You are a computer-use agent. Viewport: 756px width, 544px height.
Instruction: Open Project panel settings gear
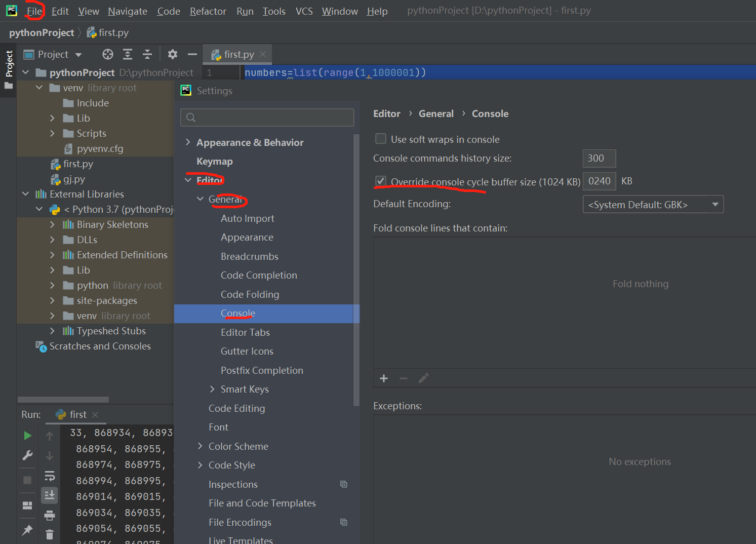(x=173, y=54)
